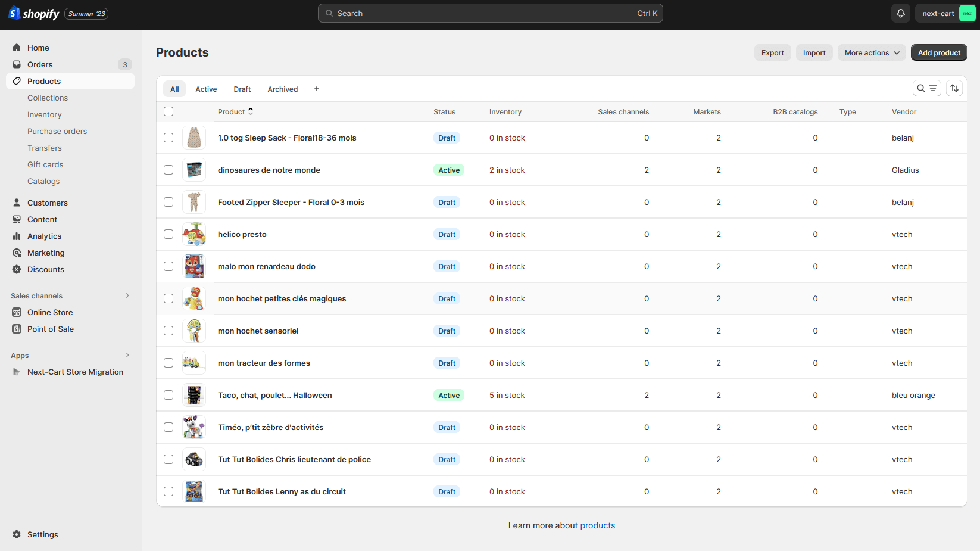Expand Sales channels chevron
980x551 pixels.
(127, 295)
